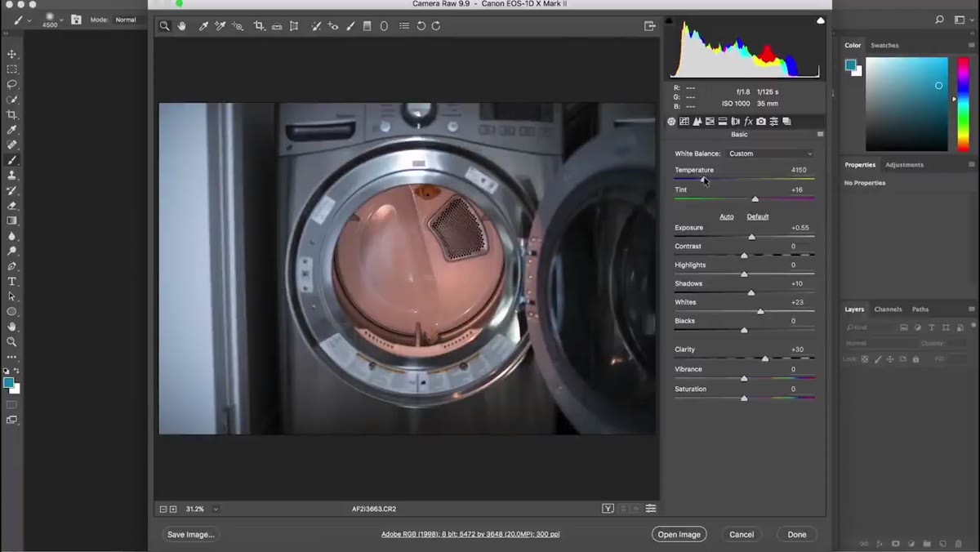Select the Radial Filter tool
This screenshot has height=552, width=980.
click(384, 26)
